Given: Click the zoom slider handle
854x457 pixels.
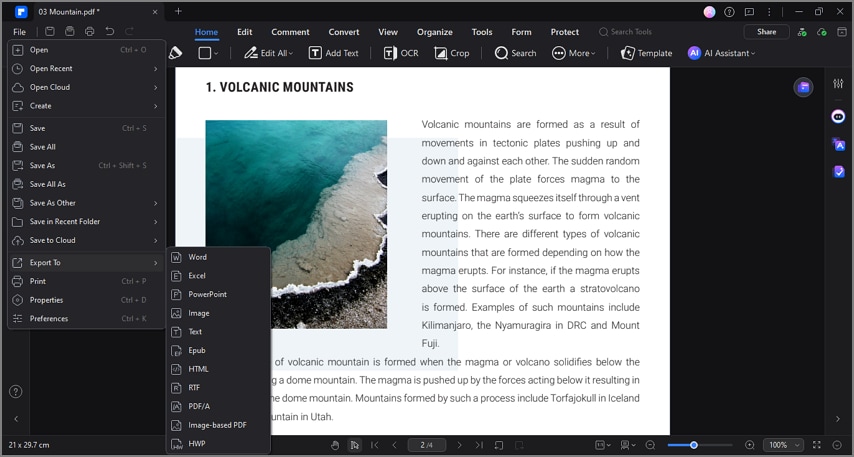Looking at the screenshot, I should coord(693,445).
